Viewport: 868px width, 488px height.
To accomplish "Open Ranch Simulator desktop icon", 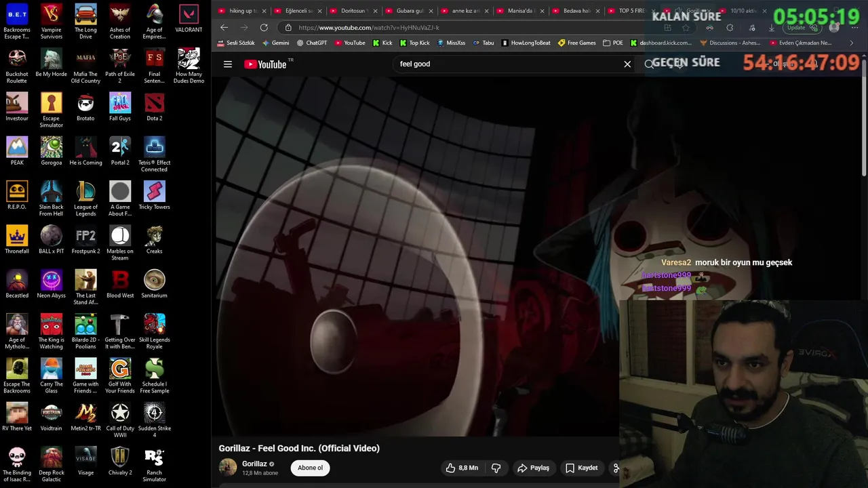I will tap(155, 464).
